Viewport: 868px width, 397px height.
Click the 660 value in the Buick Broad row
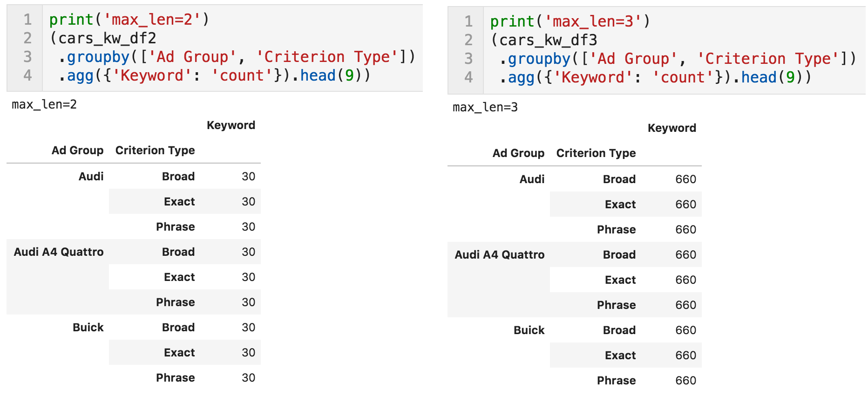tap(686, 330)
